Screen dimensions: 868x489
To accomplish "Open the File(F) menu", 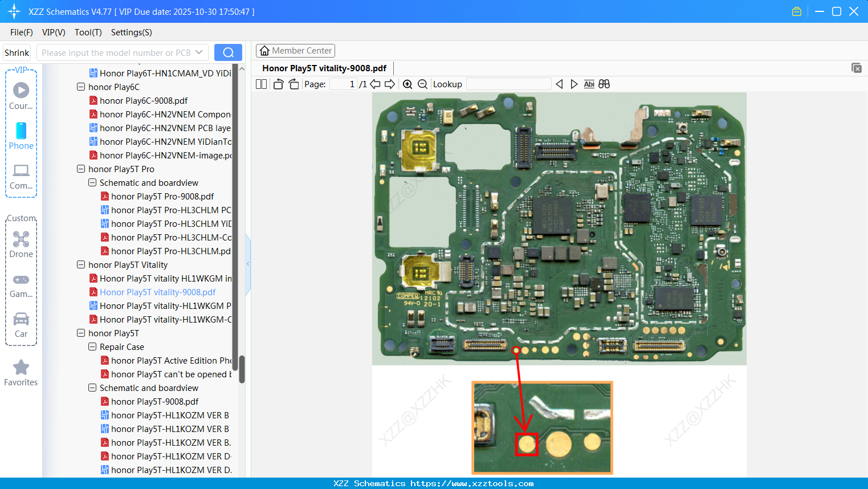I will (22, 32).
